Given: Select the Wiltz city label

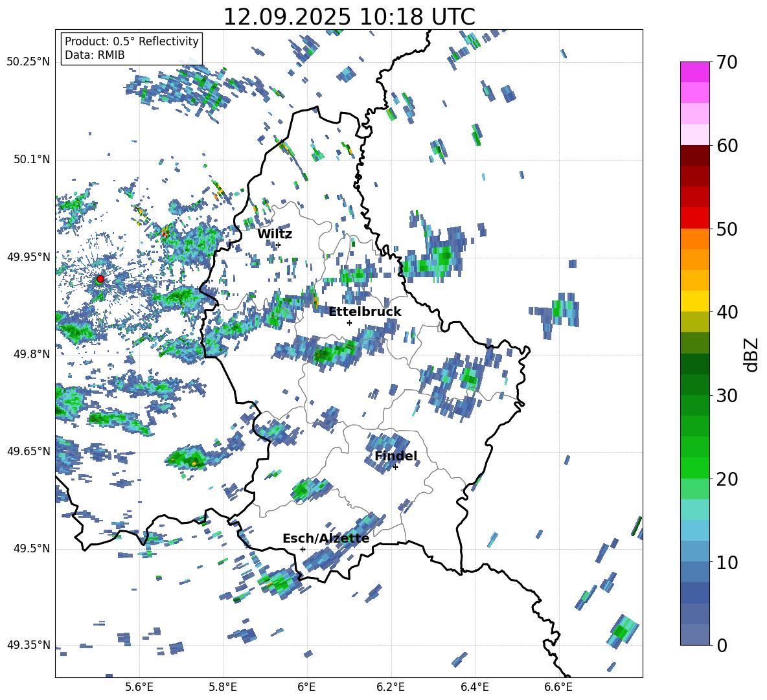Looking at the screenshot, I should click(x=275, y=234).
